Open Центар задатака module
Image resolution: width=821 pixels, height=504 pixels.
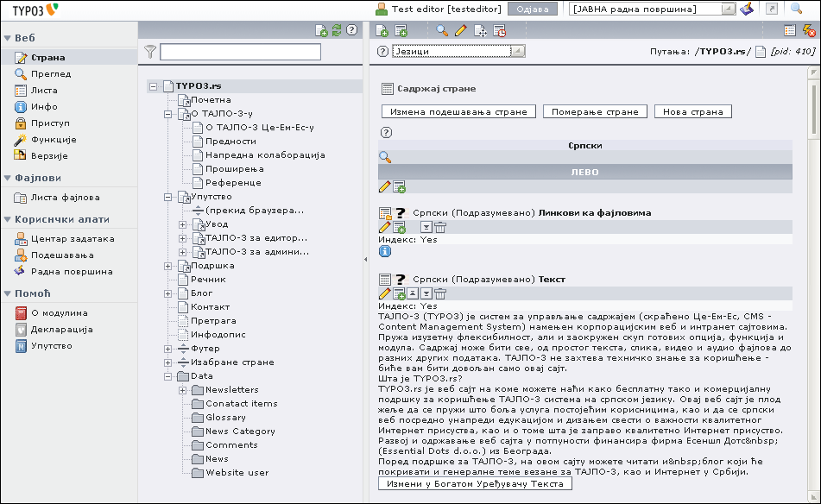73,239
